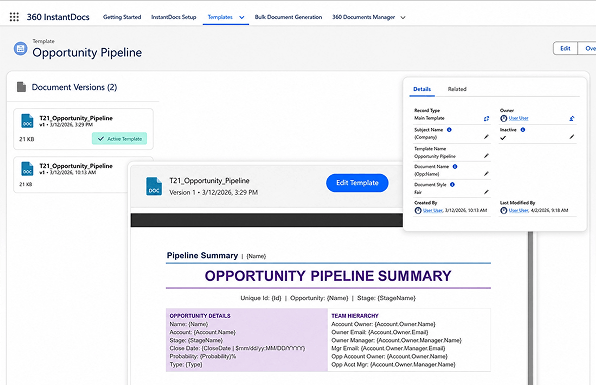Open the Last Modified By User User link
Viewport: 596px width, 385px height.
[x=518, y=210]
